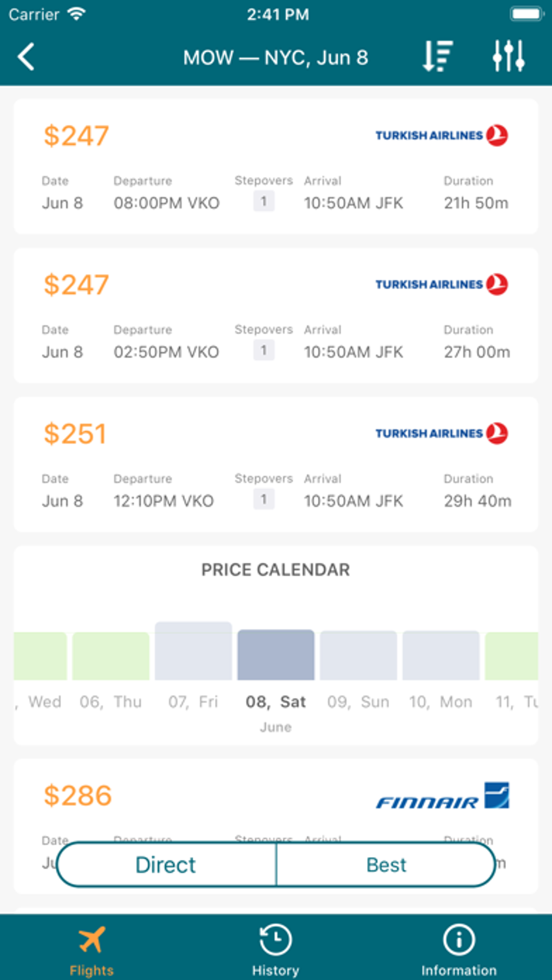Tap the MOW — NYC, Jun 8 title
This screenshot has width=552, height=980.
(x=275, y=57)
